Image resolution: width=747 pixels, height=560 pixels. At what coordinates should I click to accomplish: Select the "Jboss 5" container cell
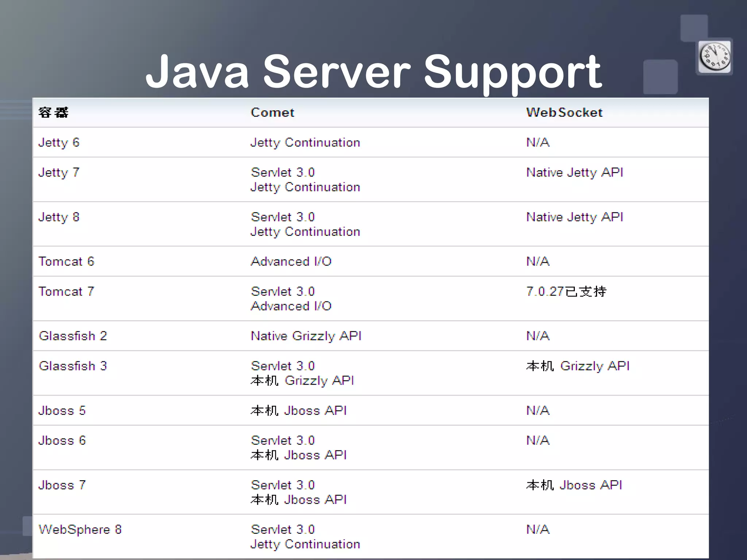62,411
